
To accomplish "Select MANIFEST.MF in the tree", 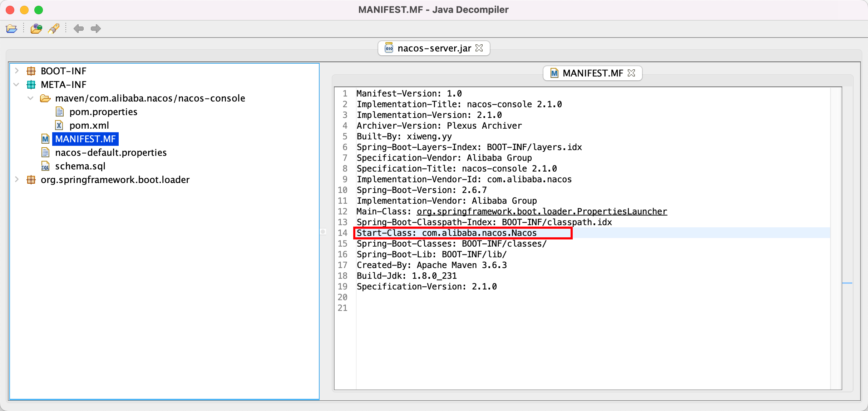I will [x=85, y=139].
